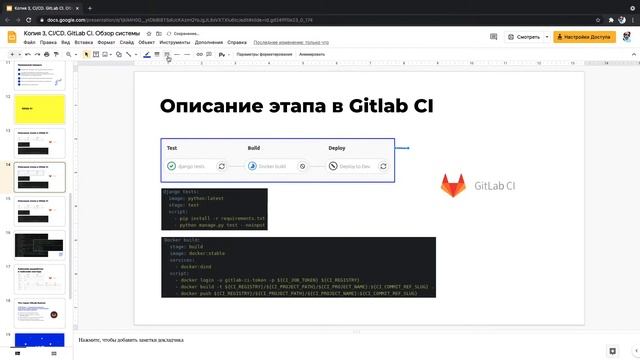Viewport: 640px width, 360px height.
Task: Open the Смотреть dropdown arrow
Action: click(547, 37)
